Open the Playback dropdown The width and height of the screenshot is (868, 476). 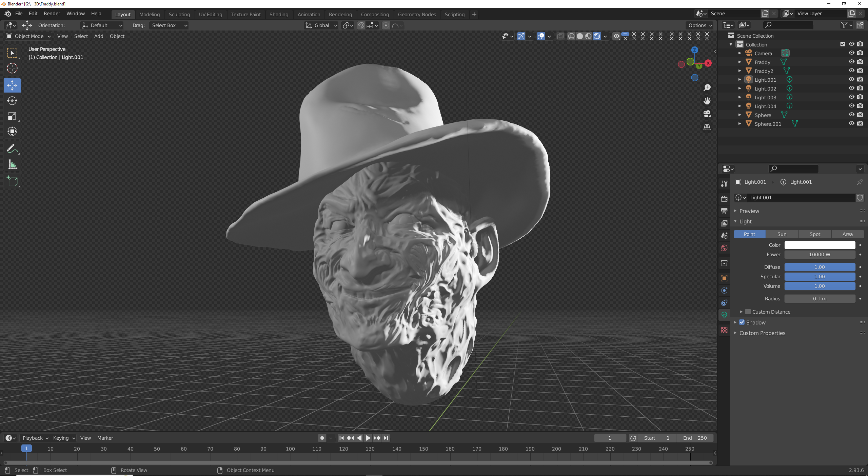pos(35,438)
